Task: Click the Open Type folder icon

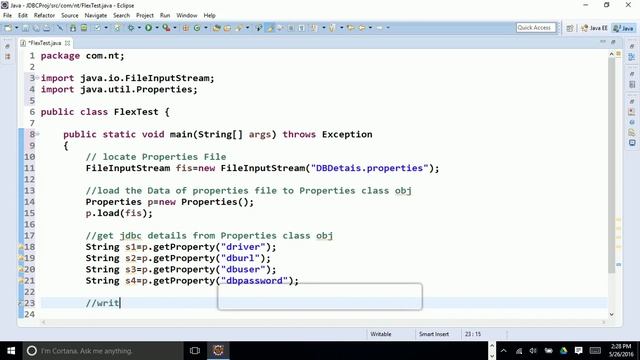Action: (216, 28)
